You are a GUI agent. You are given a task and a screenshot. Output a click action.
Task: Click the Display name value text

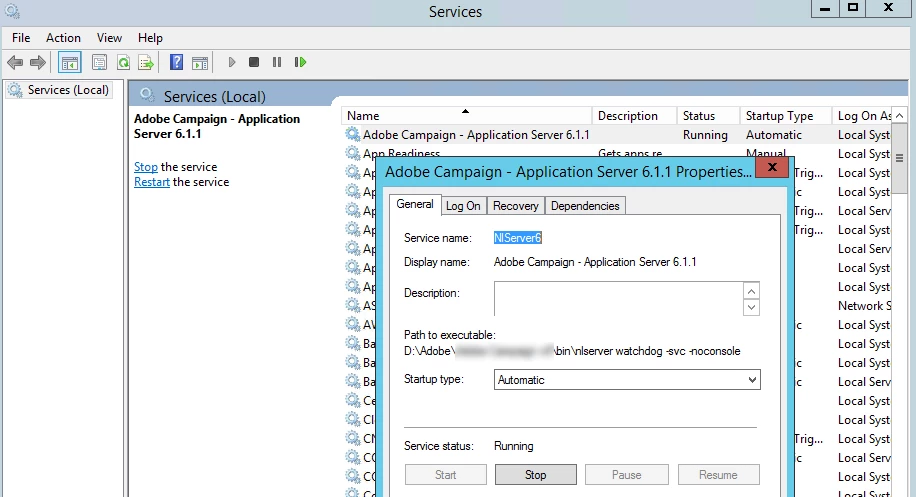[x=595, y=262]
